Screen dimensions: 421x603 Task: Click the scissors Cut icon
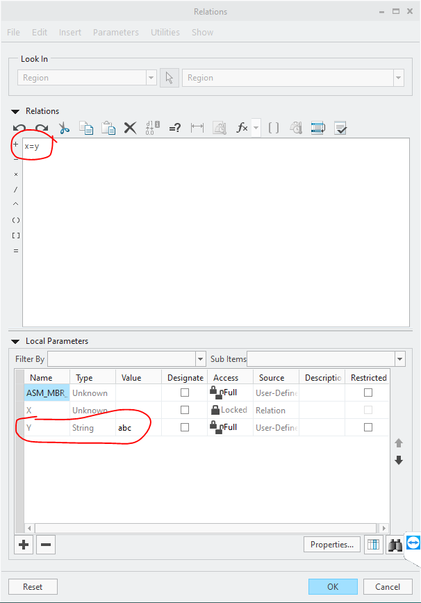(x=64, y=128)
